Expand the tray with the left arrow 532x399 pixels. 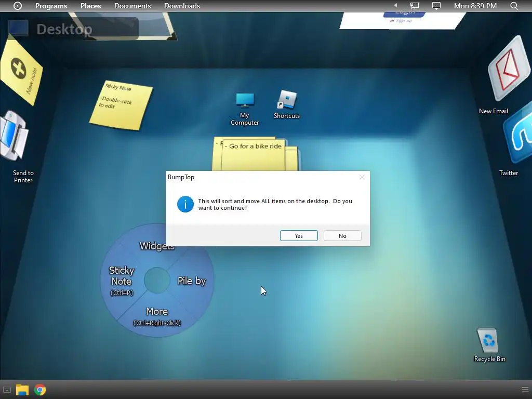(395, 5)
